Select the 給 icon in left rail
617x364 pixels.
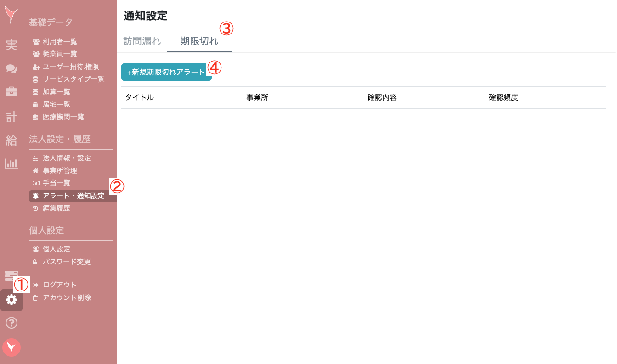(x=11, y=140)
